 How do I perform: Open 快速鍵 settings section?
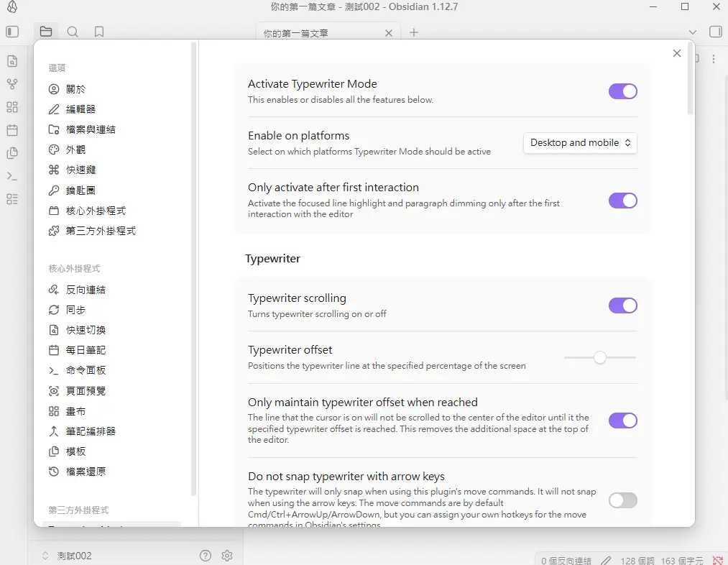tap(80, 170)
